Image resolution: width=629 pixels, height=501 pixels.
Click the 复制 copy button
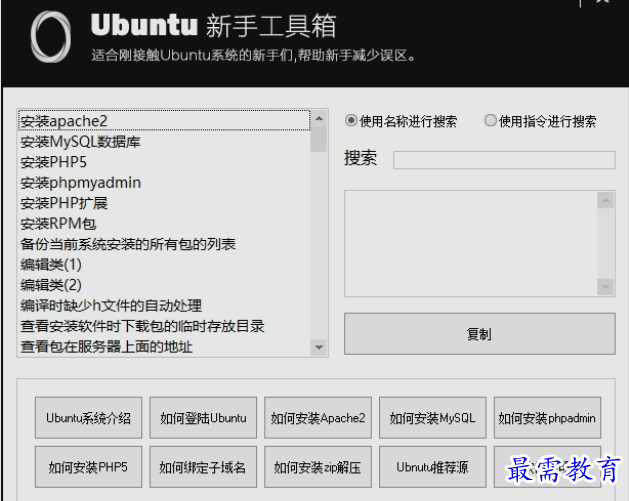point(479,334)
